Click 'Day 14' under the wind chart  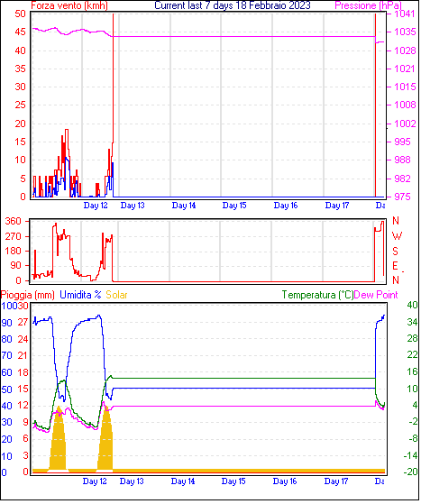click(x=184, y=206)
